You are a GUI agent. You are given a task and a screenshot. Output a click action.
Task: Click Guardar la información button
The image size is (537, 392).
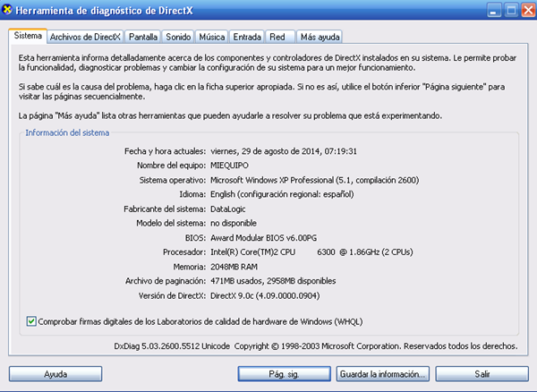pyautogui.click(x=383, y=374)
